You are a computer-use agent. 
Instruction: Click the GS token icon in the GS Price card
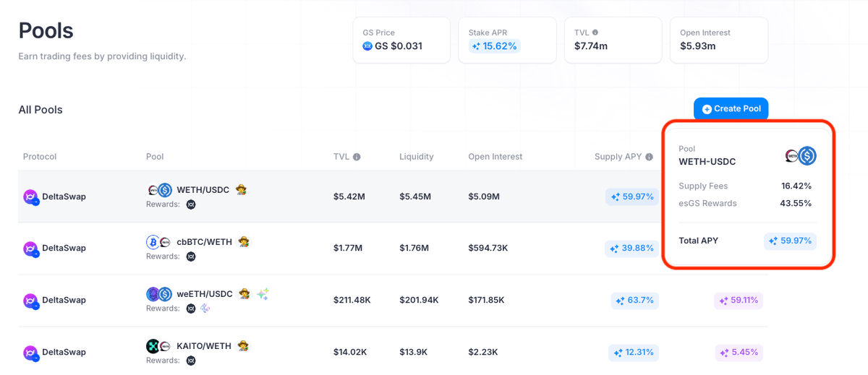pos(367,46)
